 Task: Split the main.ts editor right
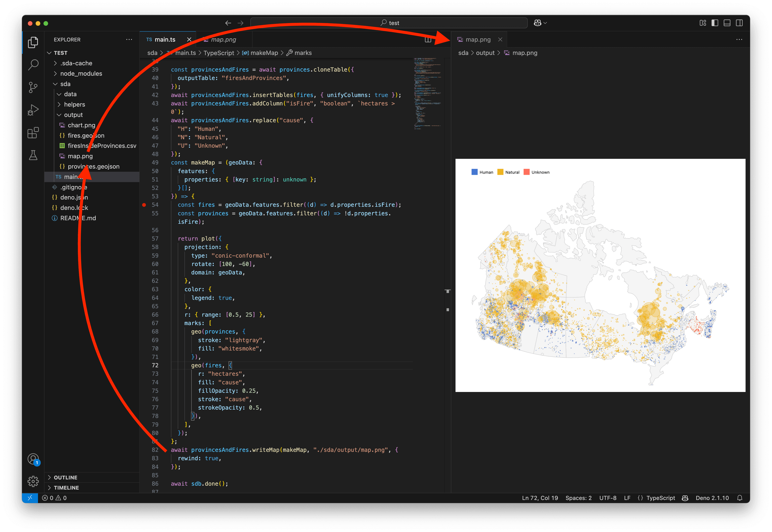tap(428, 40)
